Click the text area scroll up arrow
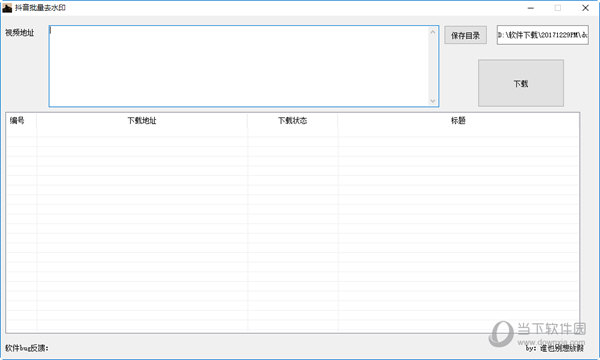600x360 pixels. (x=433, y=32)
